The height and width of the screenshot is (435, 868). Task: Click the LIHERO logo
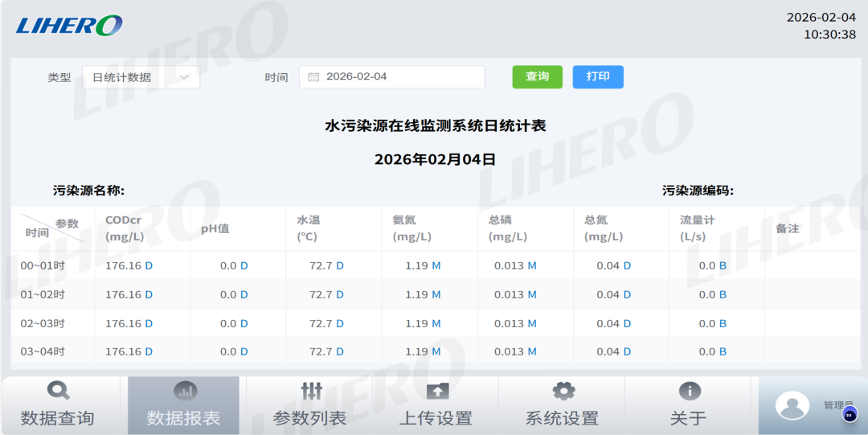pyautogui.click(x=69, y=26)
